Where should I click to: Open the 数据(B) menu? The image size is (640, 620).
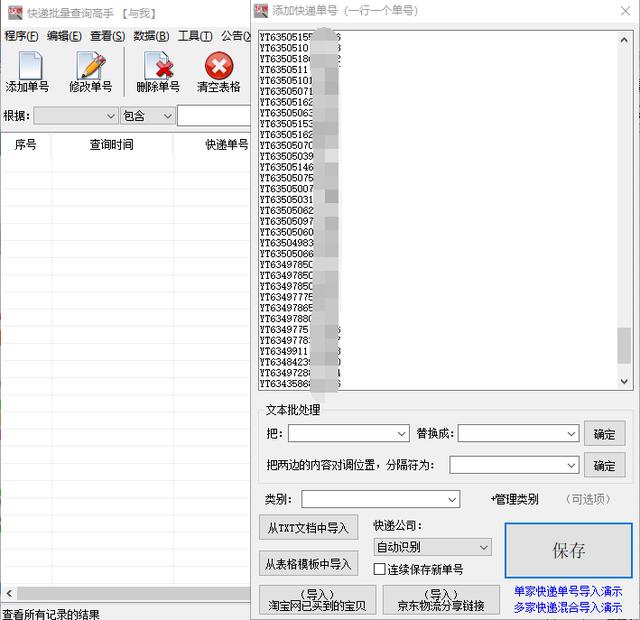(151, 36)
